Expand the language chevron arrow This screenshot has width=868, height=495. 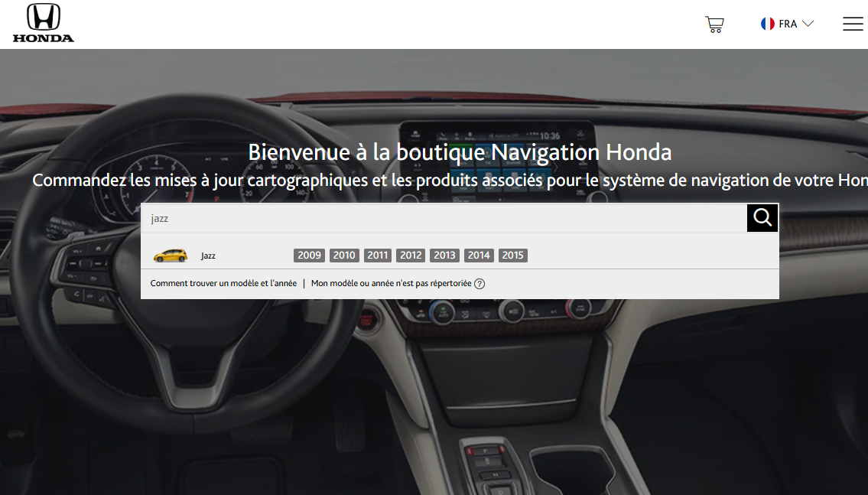coord(808,24)
